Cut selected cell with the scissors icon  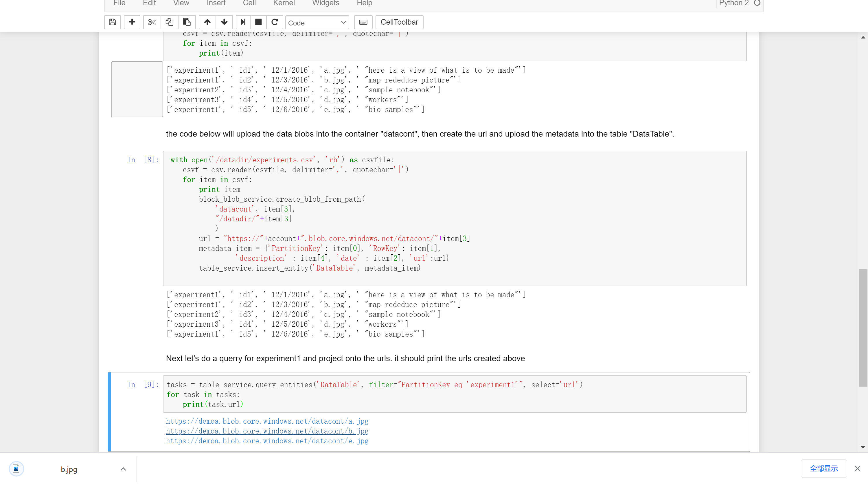[152, 22]
